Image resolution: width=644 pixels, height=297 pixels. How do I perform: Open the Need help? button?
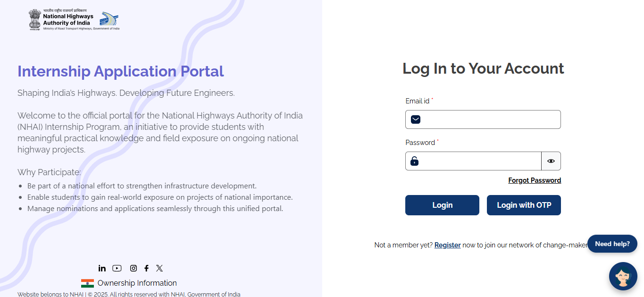click(x=612, y=244)
